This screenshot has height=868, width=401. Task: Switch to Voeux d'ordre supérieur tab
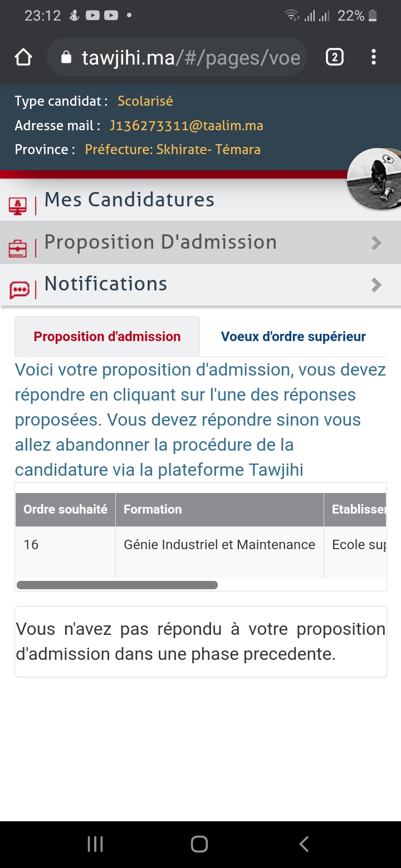293,337
